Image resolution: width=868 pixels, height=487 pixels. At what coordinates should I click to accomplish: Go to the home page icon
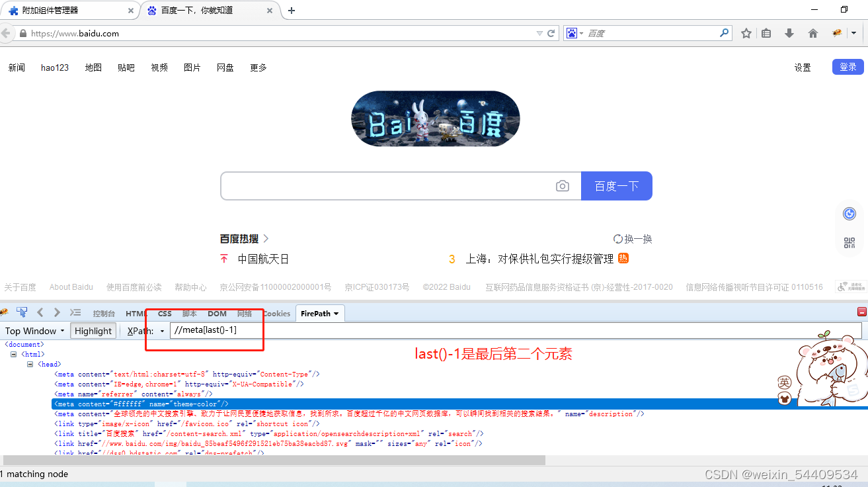point(813,33)
